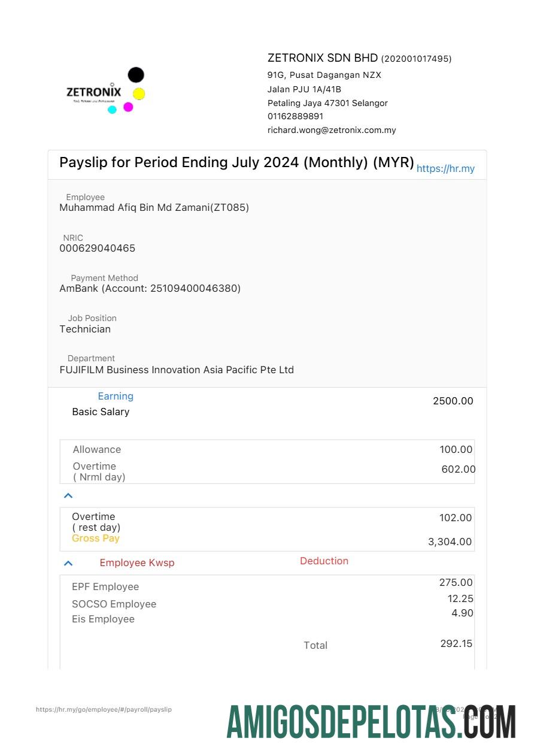The width and height of the screenshot is (534, 756).
Task: Click the richard.wong@zetronix.com.my email address
Action: (x=332, y=130)
